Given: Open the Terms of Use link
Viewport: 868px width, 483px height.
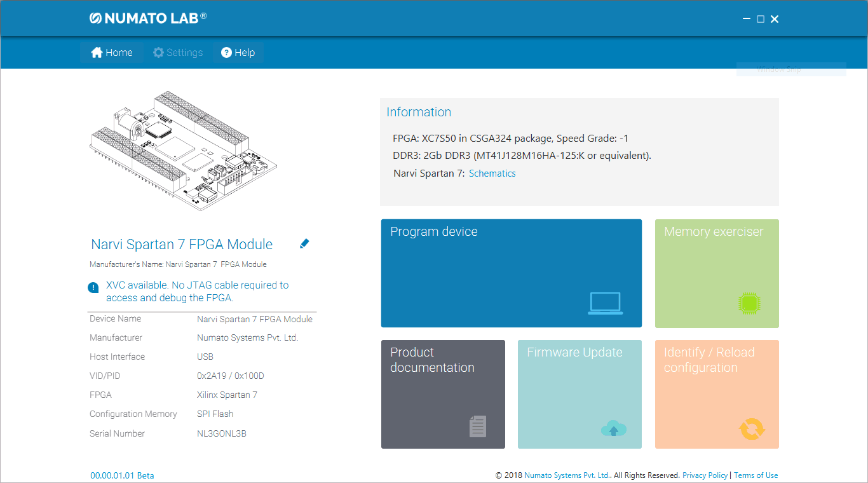Looking at the screenshot, I should pyautogui.click(x=756, y=475).
